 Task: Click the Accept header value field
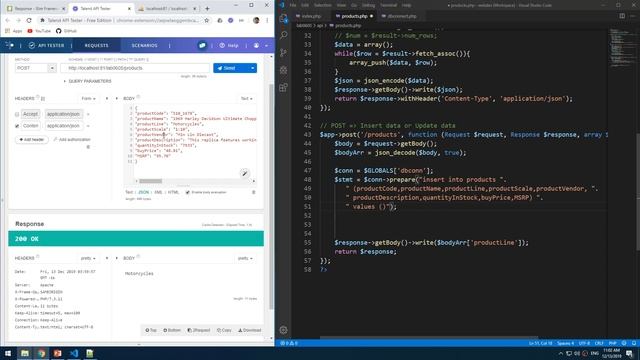pos(64,114)
